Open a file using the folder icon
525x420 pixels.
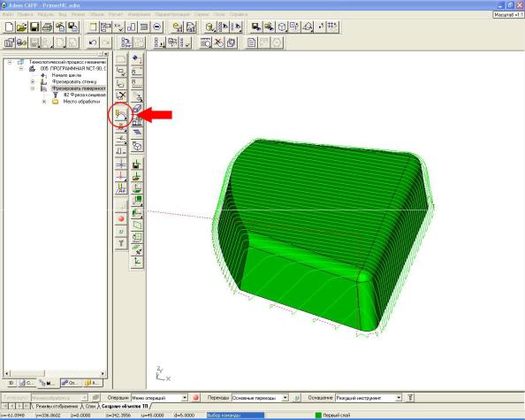22,27
